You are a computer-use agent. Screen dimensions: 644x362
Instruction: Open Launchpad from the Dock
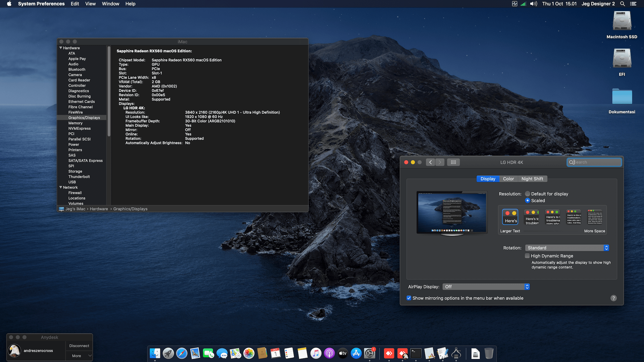pyautogui.click(x=168, y=353)
